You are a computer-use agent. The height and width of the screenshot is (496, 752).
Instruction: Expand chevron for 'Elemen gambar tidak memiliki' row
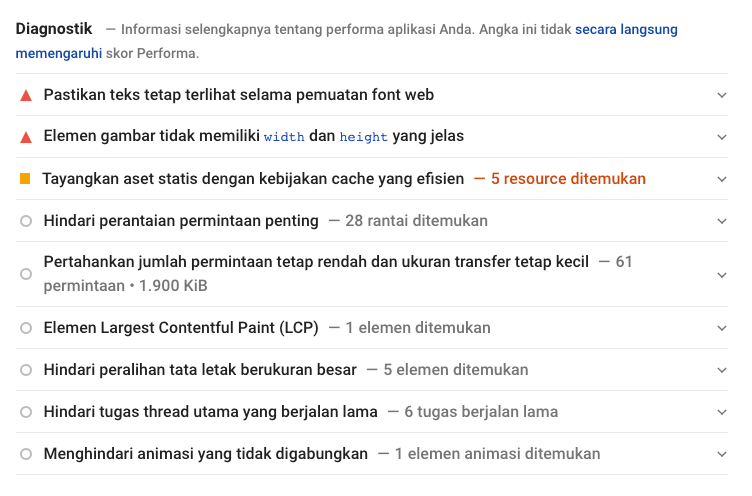pyautogui.click(x=722, y=136)
